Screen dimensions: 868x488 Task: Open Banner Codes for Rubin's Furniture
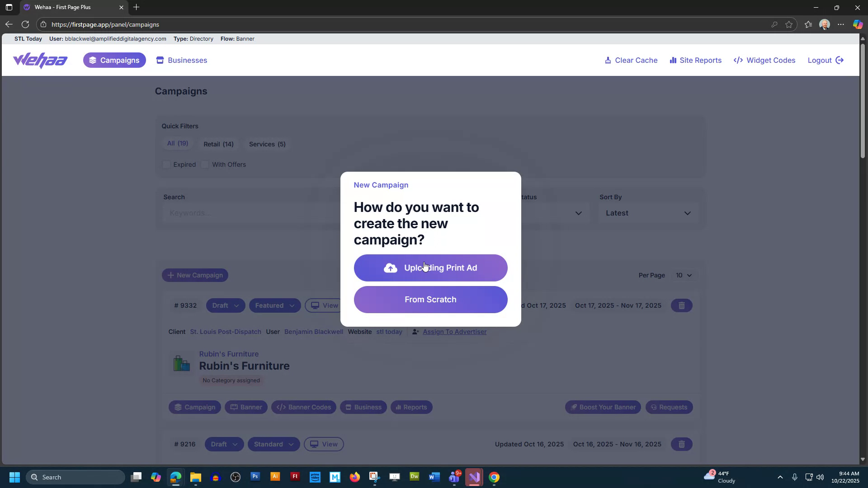click(x=303, y=407)
